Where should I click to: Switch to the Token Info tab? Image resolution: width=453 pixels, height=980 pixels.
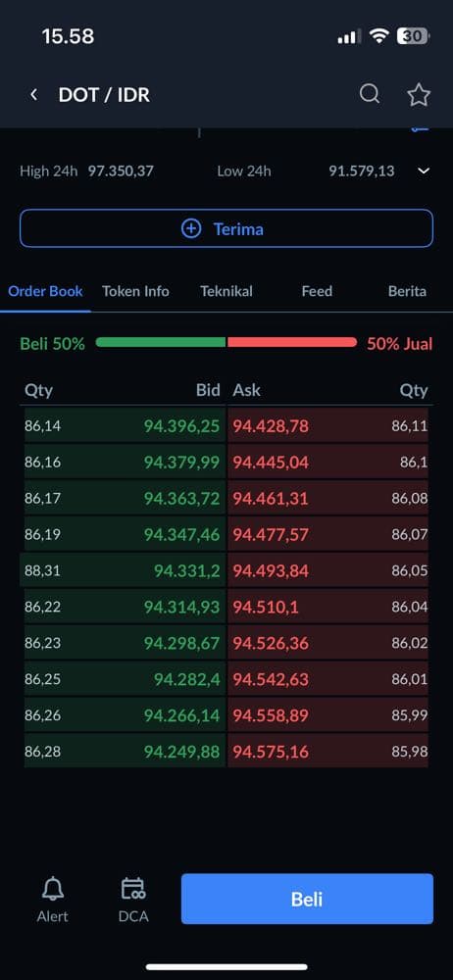coord(135,291)
